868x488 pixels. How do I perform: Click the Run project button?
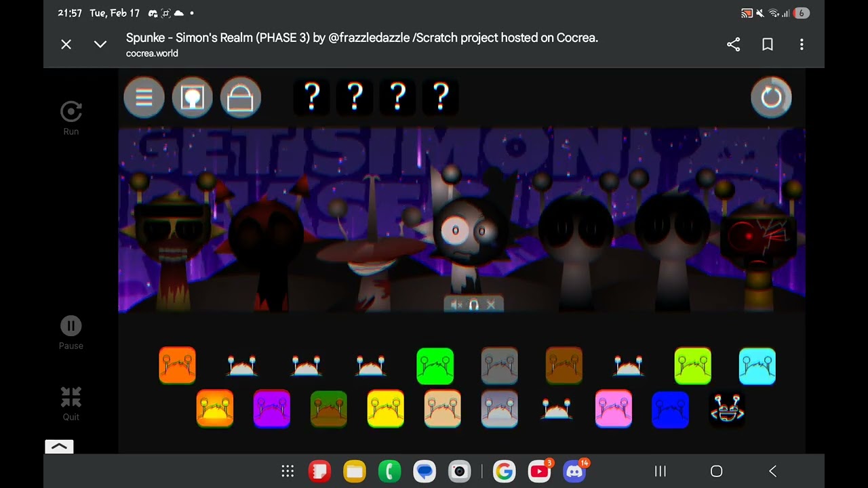pyautogui.click(x=71, y=118)
